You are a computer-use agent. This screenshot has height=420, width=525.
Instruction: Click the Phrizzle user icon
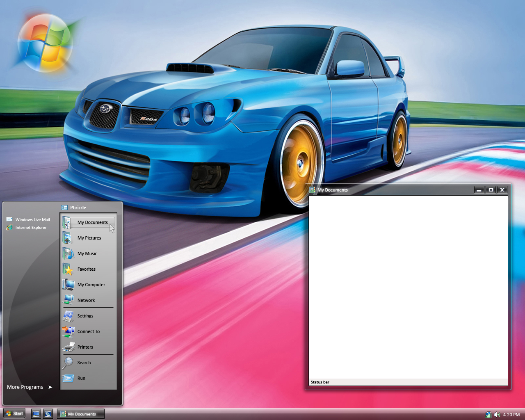64,208
